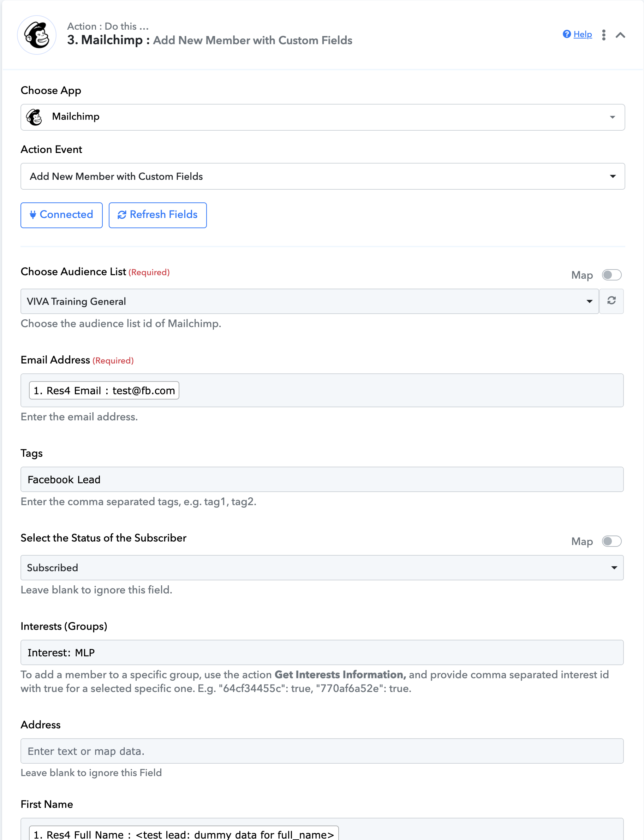This screenshot has height=840, width=644.
Task: Click the Refresh Fields button
Action: pyautogui.click(x=157, y=215)
